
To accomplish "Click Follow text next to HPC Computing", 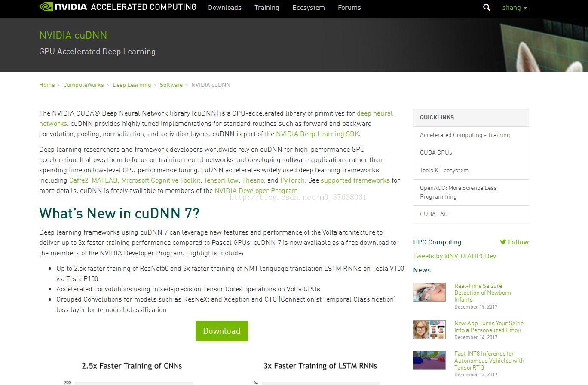I will (518, 242).
